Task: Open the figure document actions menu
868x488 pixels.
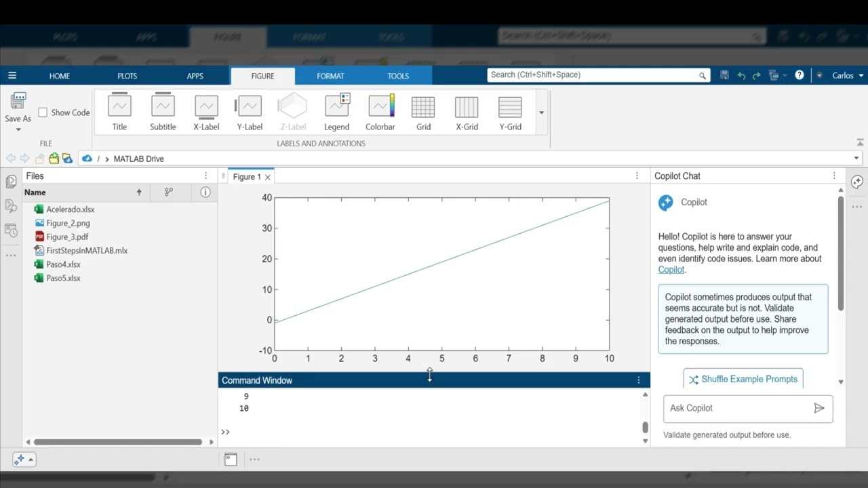Action: coord(637,176)
